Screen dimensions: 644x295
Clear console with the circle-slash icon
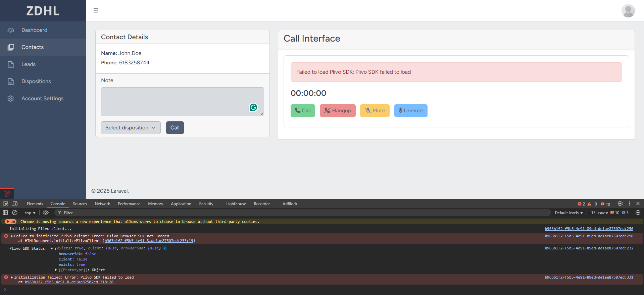[15, 213]
